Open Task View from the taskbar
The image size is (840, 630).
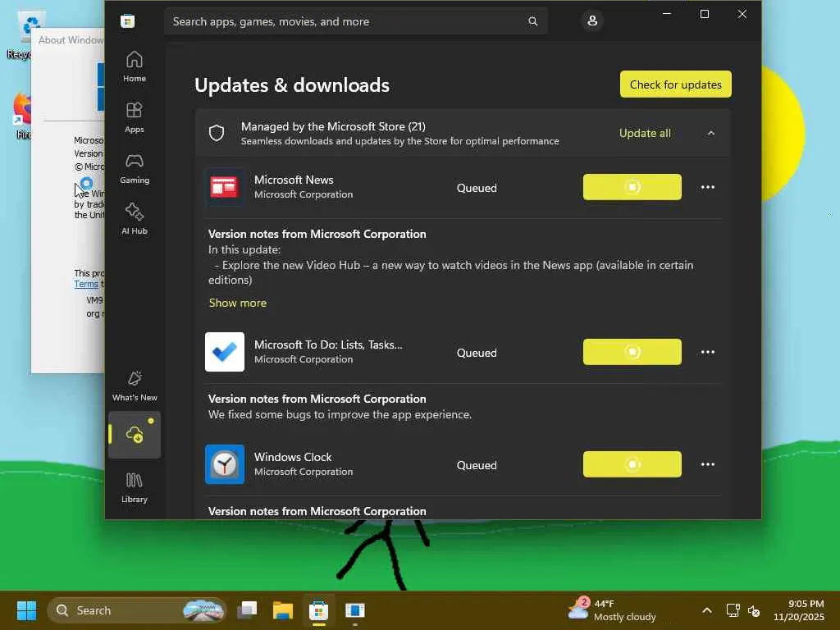coord(247,610)
